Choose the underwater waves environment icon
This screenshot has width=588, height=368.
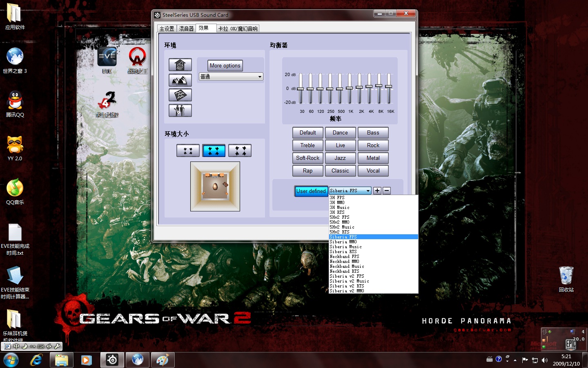[180, 95]
